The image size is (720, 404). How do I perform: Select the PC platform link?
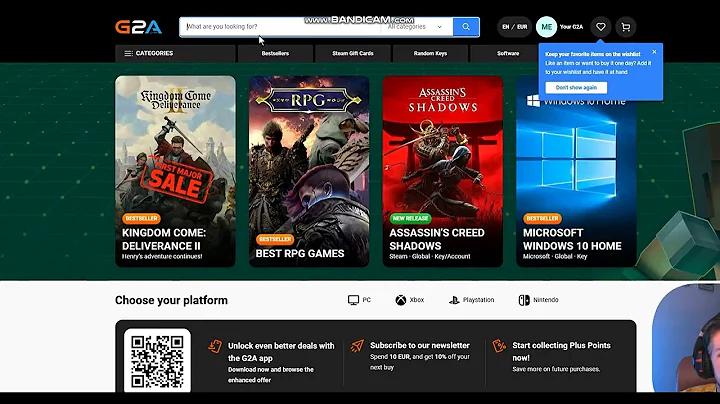coord(359,300)
